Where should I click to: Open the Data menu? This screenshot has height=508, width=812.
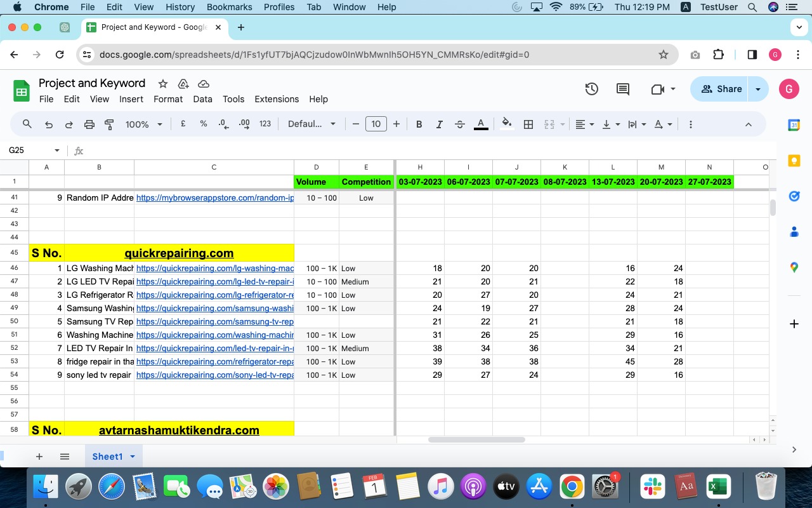click(x=202, y=99)
